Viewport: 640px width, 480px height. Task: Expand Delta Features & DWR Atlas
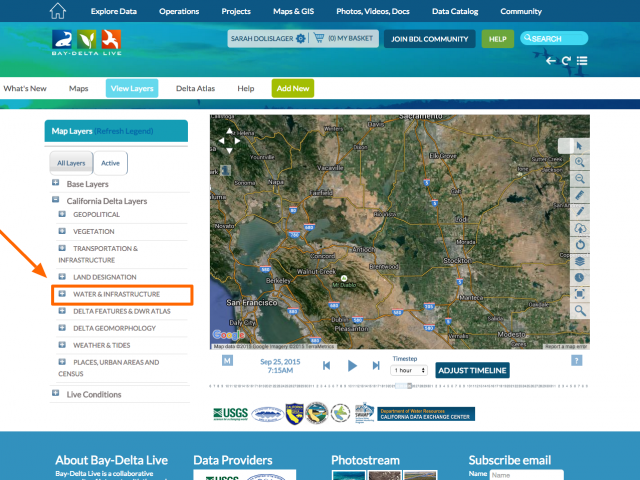pos(62,311)
